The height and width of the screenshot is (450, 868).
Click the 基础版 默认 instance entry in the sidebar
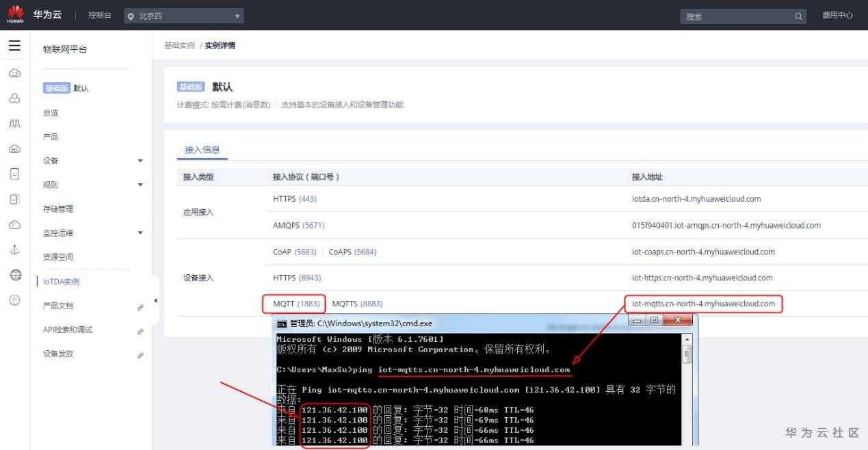click(x=66, y=88)
